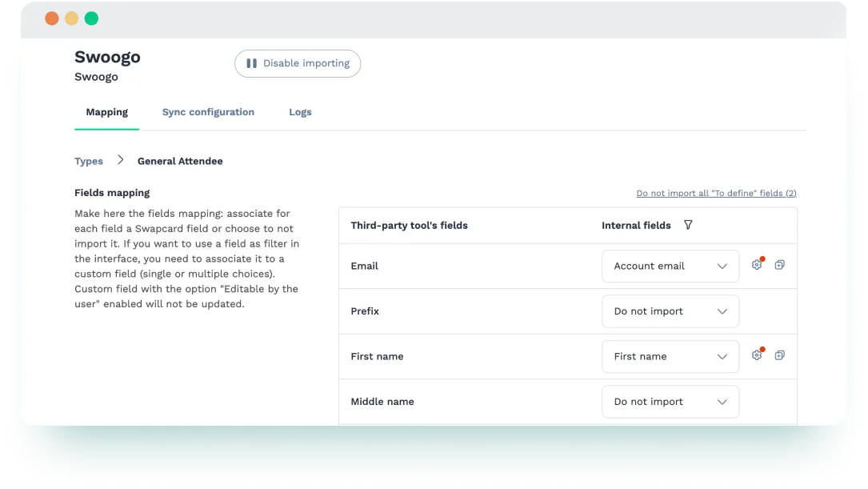The height and width of the screenshot is (489, 868).
Task: Open Account email dropdown for Email
Action: pyautogui.click(x=670, y=266)
